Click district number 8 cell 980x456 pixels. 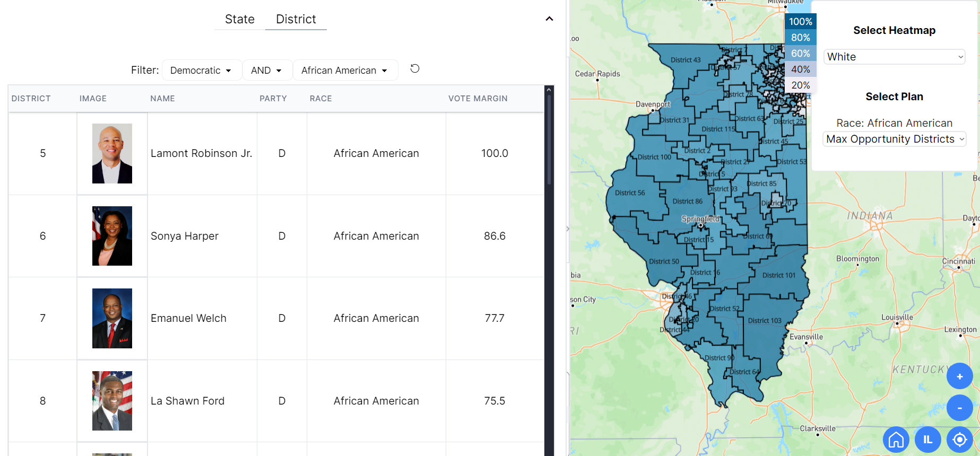43,401
